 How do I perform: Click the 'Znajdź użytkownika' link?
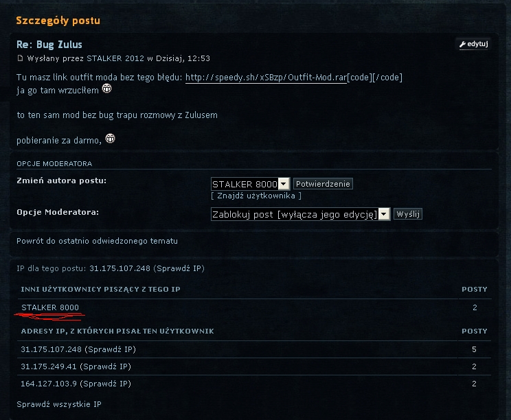tap(256, 196)
